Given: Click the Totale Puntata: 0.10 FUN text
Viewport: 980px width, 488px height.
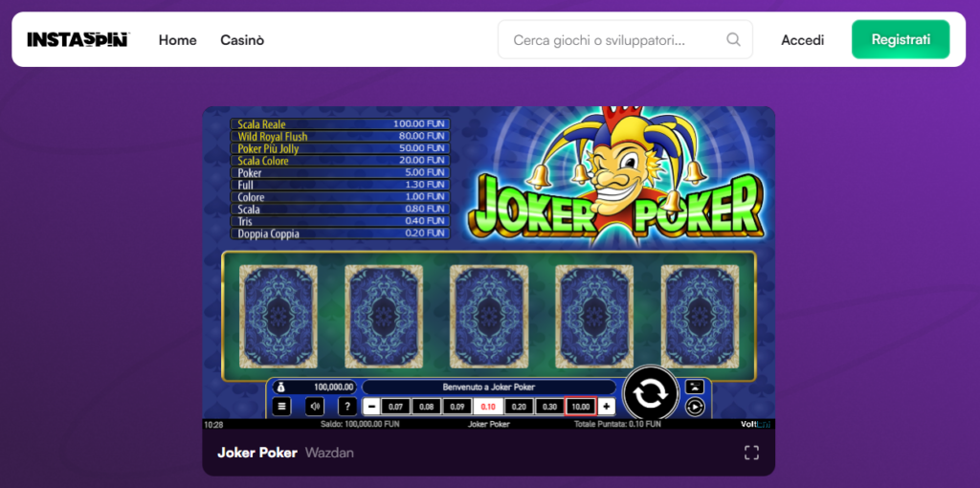Looking at the screenshot, I should click(617, 424).
